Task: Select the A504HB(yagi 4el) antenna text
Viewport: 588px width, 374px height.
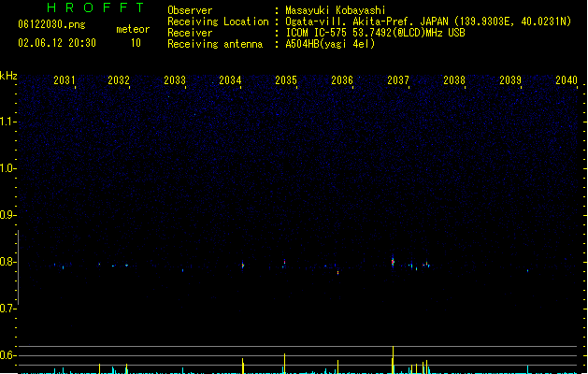Action: (x=330, y=44)
